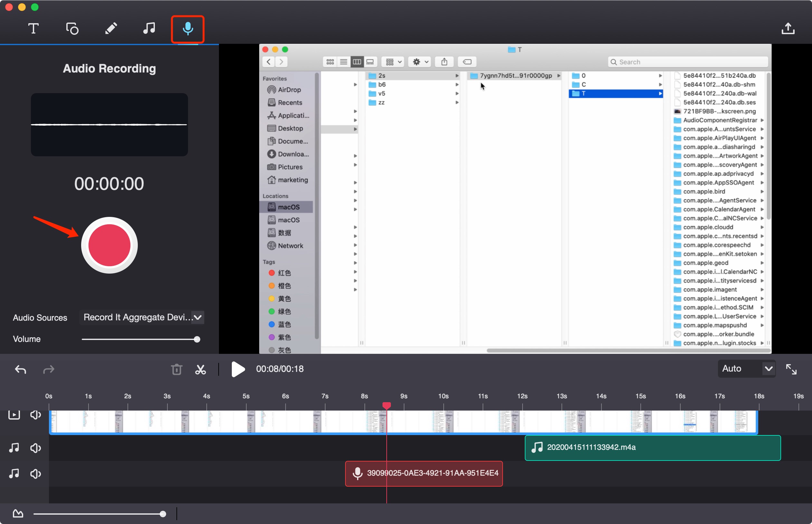Image resolution: width=812 pixels, height=524 pixels.
Task: Click the undo arrow
Action: tap(20, 369)
